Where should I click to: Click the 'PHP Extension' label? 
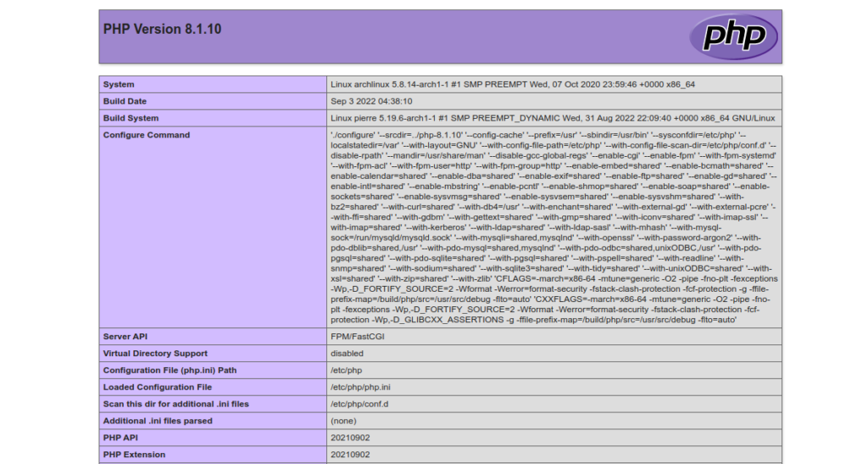[134, 455]
